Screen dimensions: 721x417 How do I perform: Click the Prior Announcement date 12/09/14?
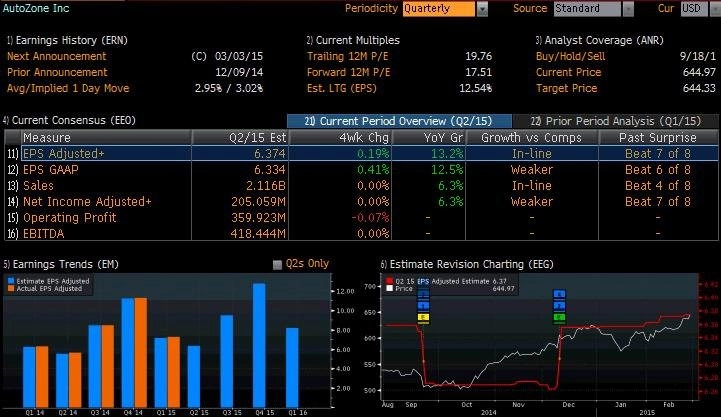[x=239, y=72]
